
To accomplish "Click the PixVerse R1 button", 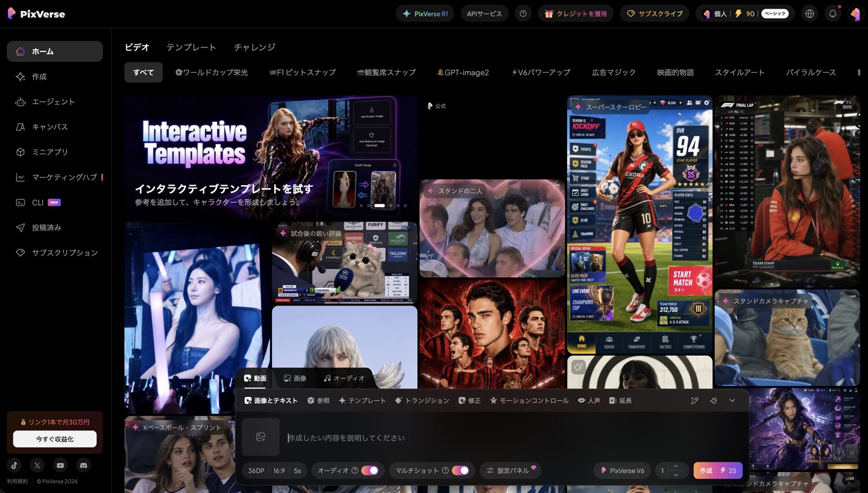I will 426,13.
